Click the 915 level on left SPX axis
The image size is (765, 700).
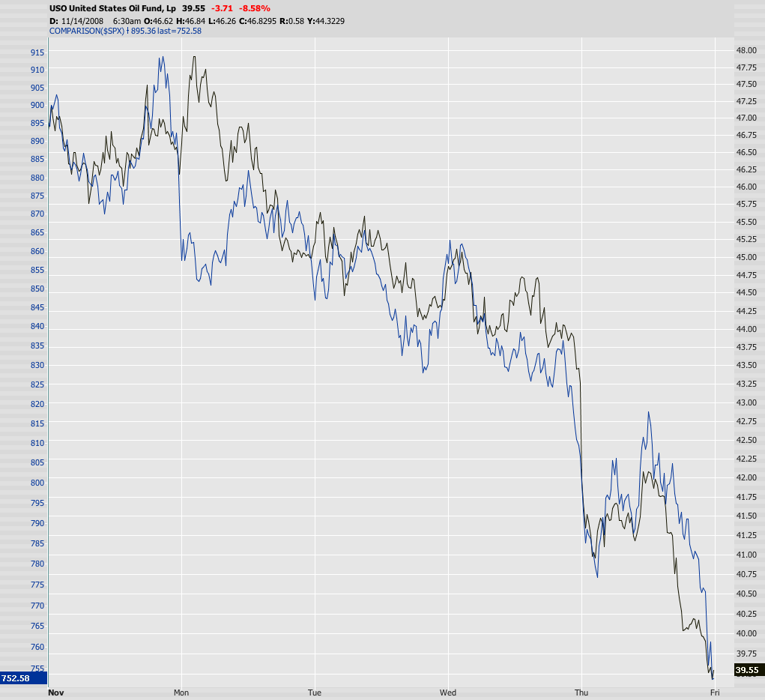37,52
